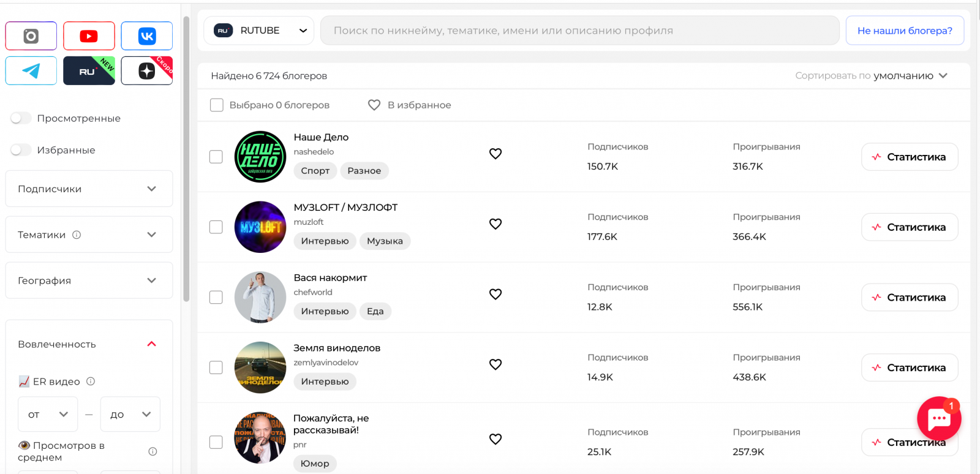Open Статистика for МУЗLOFT
Image resolution: width=980 pixels, height=474 pixels.
(x=910, y=227)
